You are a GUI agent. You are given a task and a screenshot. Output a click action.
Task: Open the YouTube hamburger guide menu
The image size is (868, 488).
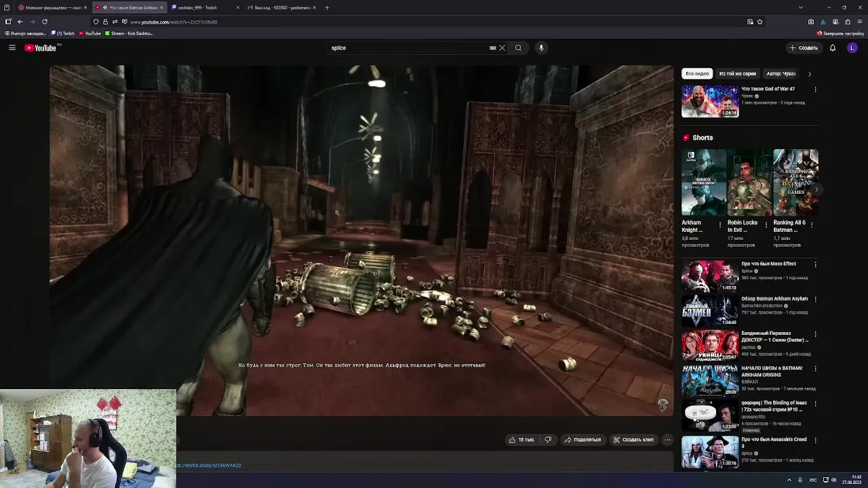click(x=12, y=47)
